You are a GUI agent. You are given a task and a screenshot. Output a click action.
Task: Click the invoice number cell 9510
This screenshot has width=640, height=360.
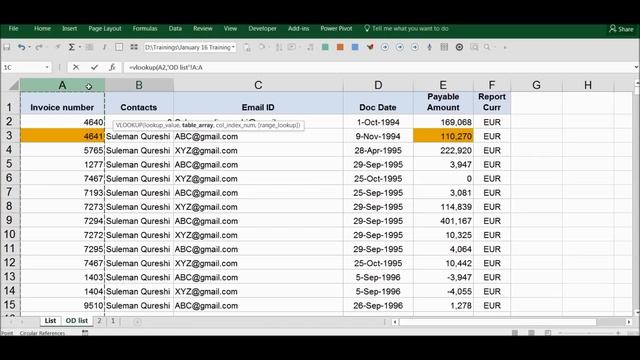point(62,305)
